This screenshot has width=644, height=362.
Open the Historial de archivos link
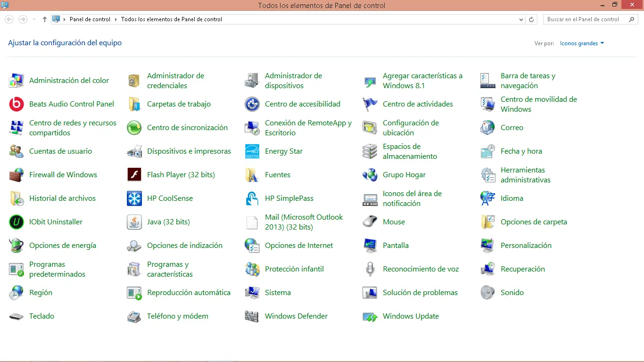(62, 198)
